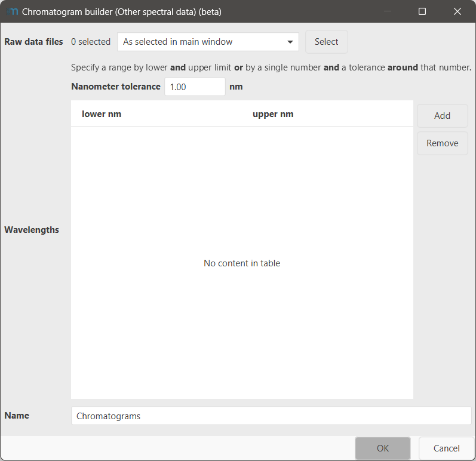Screen dimensions: 476x461
Task: Open the raw data files selection dropdown
Action: point(208,42)
